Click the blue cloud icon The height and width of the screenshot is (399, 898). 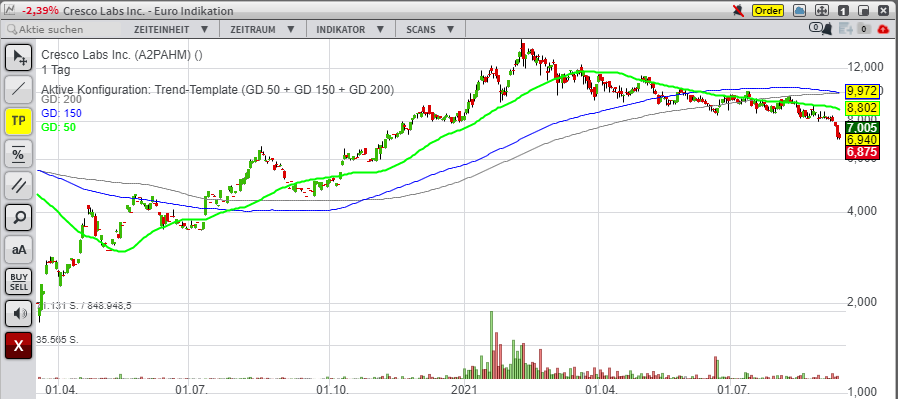800,10
